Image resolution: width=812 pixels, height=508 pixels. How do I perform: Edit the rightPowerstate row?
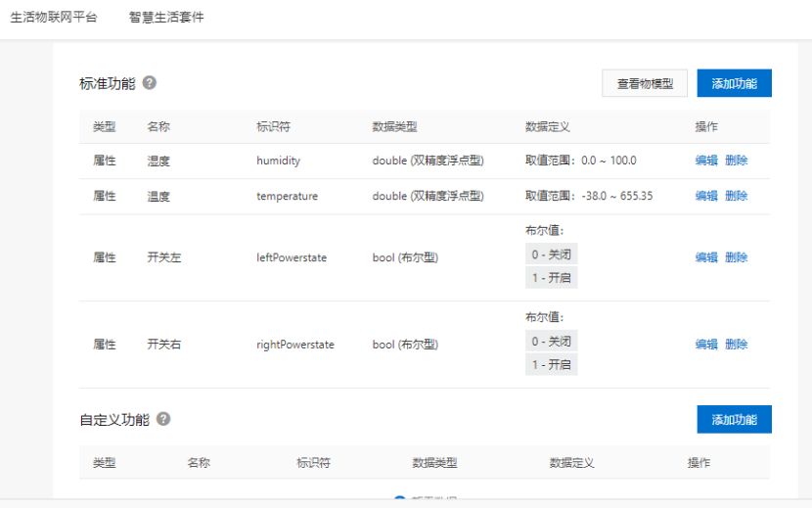coord(706,345)
